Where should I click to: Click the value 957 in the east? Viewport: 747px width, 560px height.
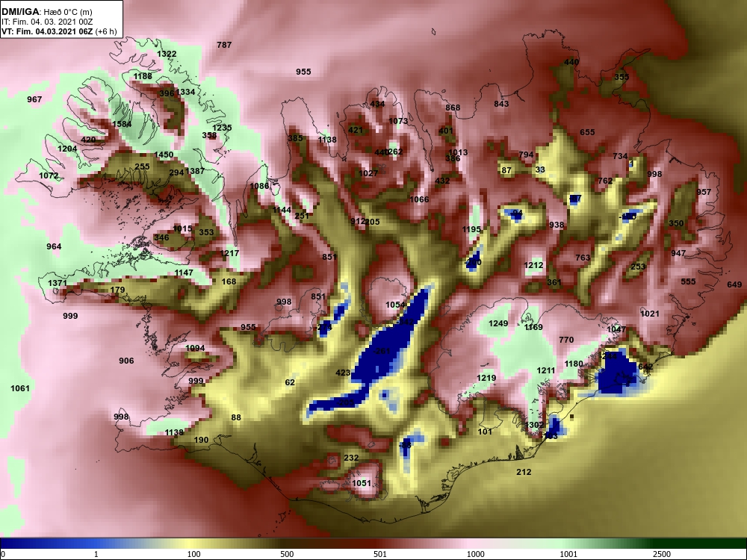point(704,192)
